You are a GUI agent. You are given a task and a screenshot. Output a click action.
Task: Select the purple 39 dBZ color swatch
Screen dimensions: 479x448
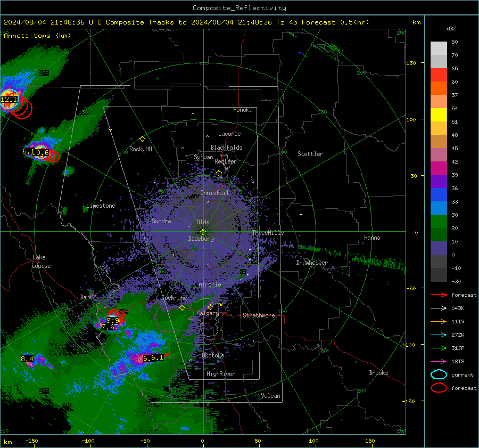439,181
